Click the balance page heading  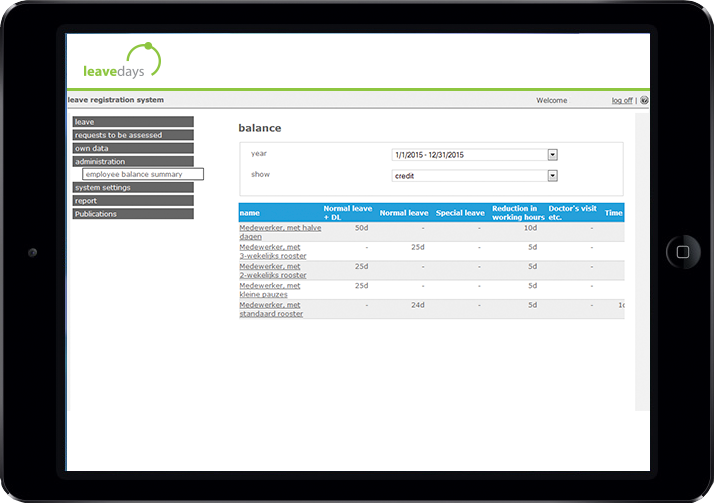pos(260,128)
